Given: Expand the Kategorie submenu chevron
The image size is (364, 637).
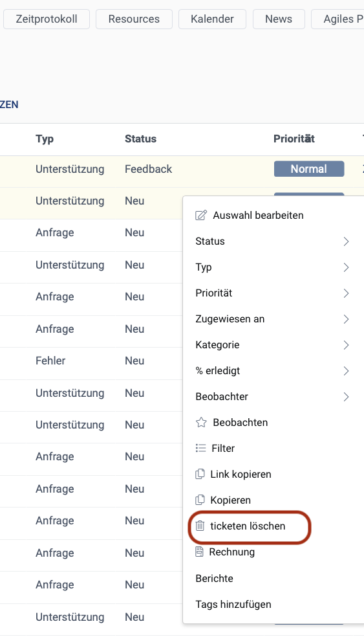Looking at the screenshot, I should coord(346,345).
